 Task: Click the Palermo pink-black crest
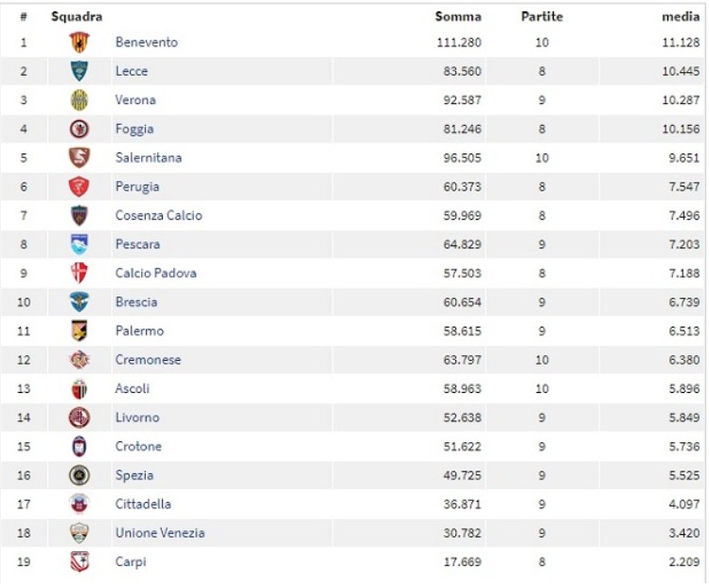80,331
